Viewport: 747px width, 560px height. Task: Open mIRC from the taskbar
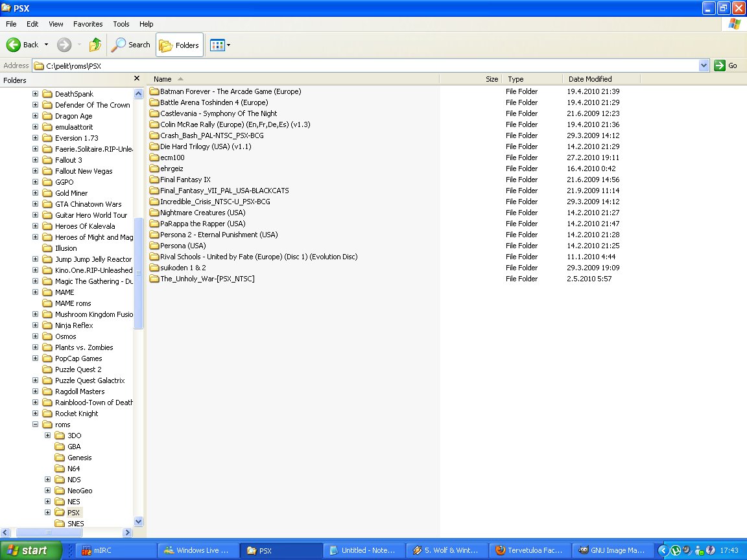(117, 550)
